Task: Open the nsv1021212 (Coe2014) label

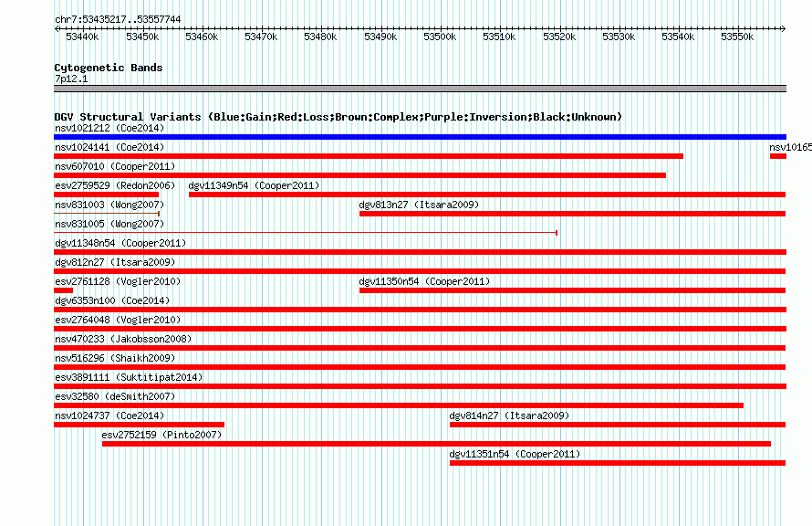Action: [109, 128]
